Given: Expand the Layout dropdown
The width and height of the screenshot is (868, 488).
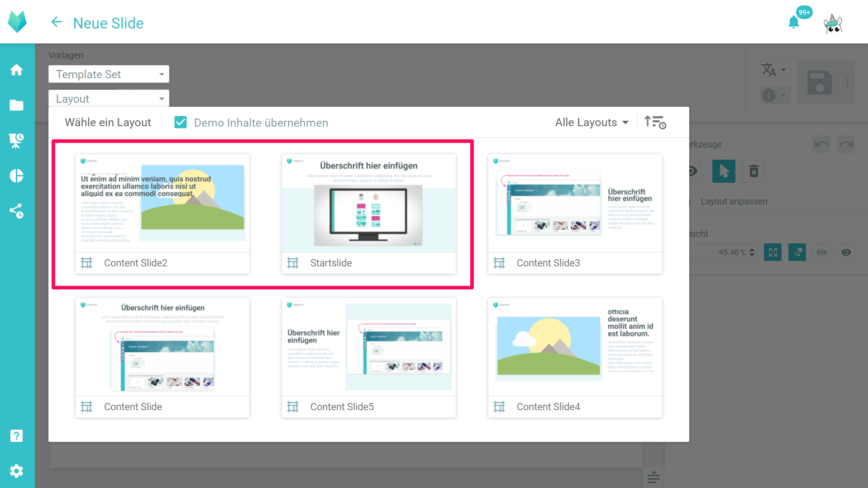Looking at the screenshot, I should (x=109, y=99).
